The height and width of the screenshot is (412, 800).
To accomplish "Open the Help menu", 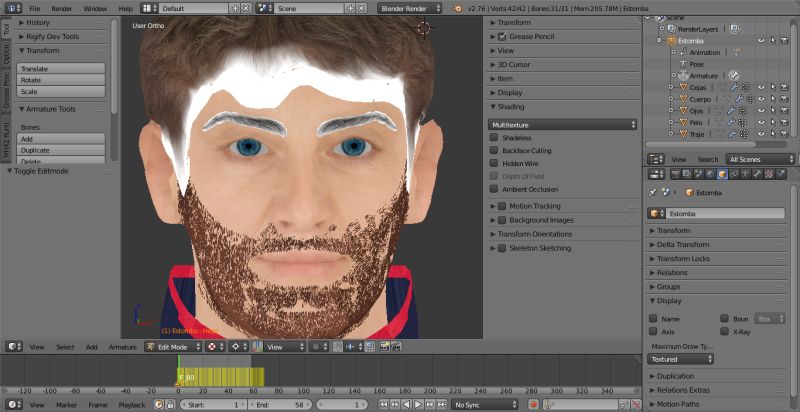I will (125, 9).
